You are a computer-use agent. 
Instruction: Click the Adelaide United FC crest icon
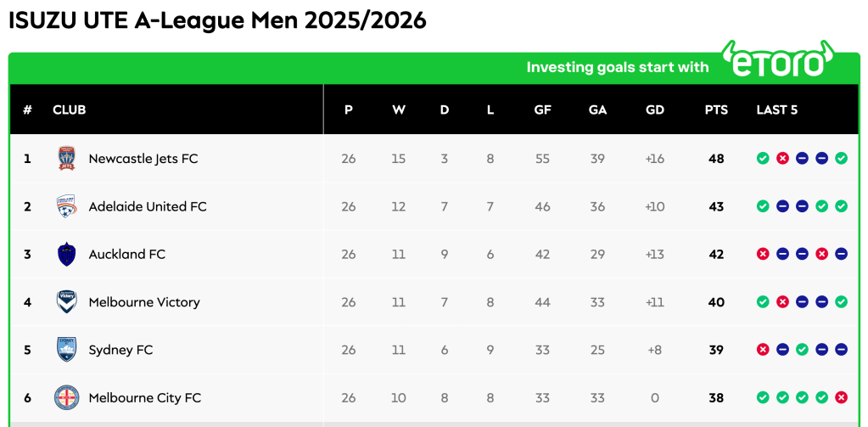[x=67, y=206]
